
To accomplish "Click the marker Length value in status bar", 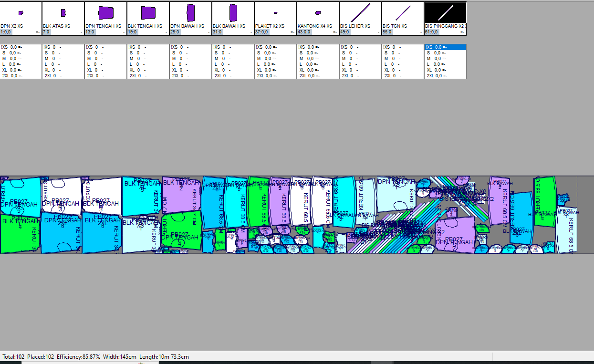I will [x=170, y=357].
